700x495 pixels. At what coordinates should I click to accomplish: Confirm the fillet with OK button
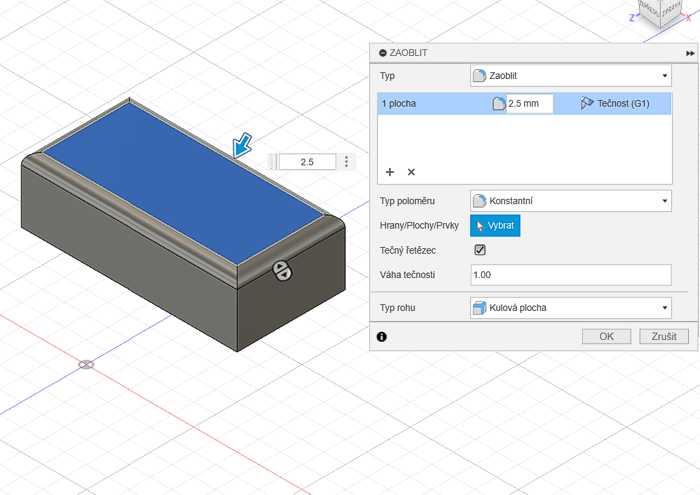pyautogui.click(x=607, y=336)
